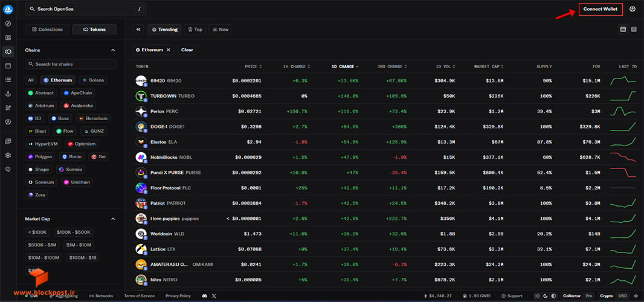This screenshot has width=644, height=302.
Task: Select the $1M - $10M market cap range
Action: (x=78, y=245)
